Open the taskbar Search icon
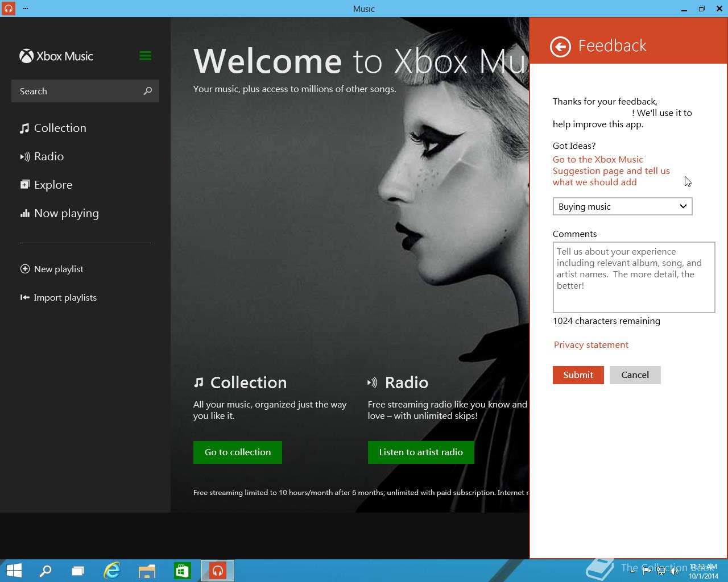This screenshot has width=728, height=582. tap(45, 571)
